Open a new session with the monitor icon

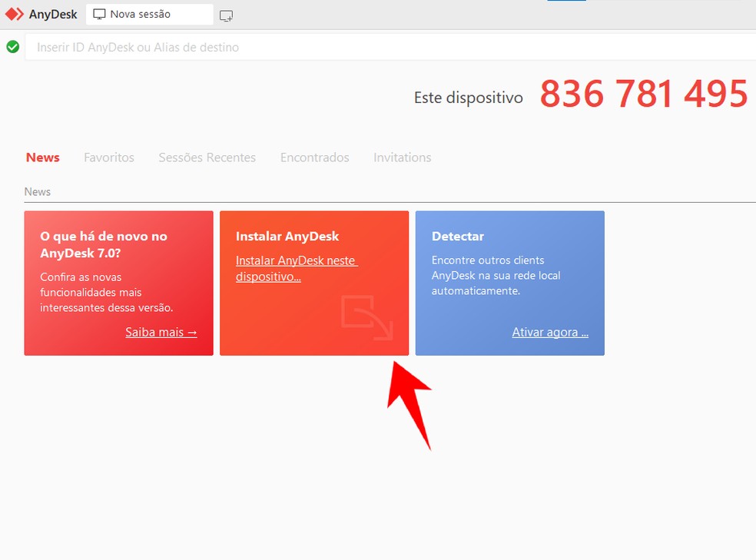tap(226, 15)
